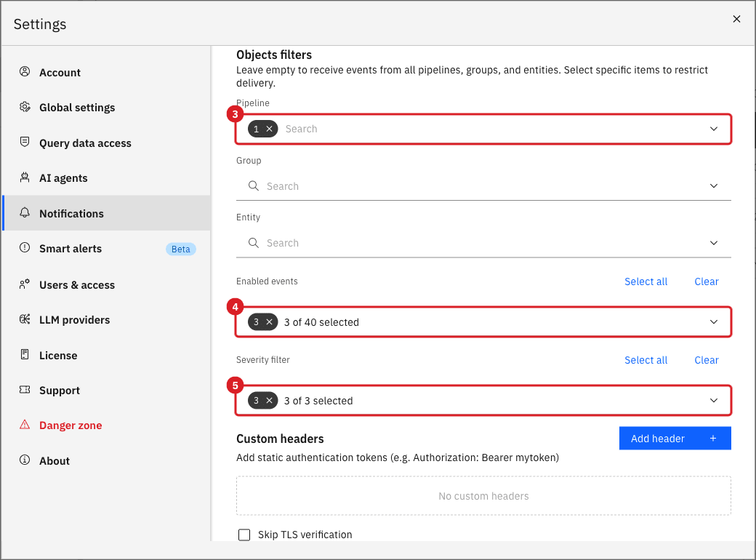Click the Users & access people icon
Viewport: 756px width, 560px height.
pos(25,284)
